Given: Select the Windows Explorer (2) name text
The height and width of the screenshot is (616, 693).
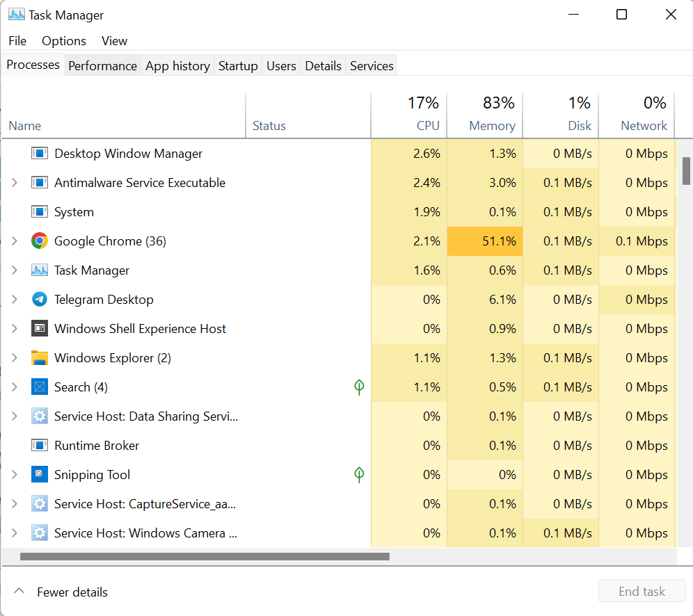Looking at the screenshot, I should point(112,358).
